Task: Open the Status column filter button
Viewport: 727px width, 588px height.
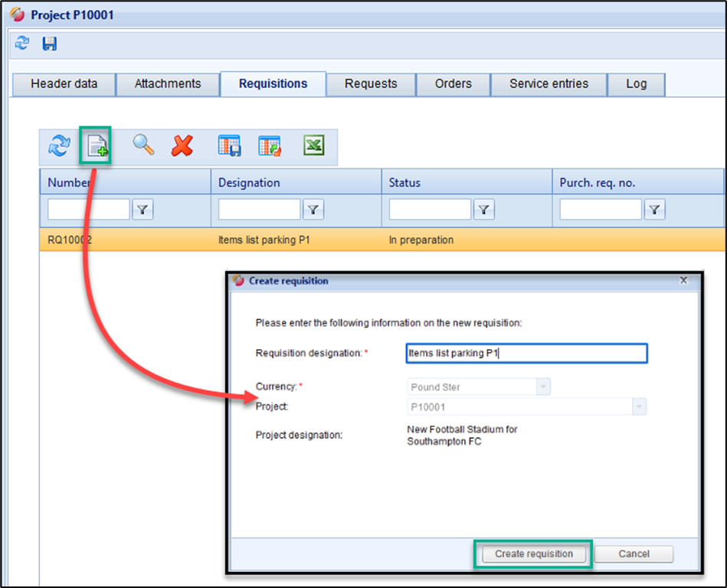Action: [484, 210]
